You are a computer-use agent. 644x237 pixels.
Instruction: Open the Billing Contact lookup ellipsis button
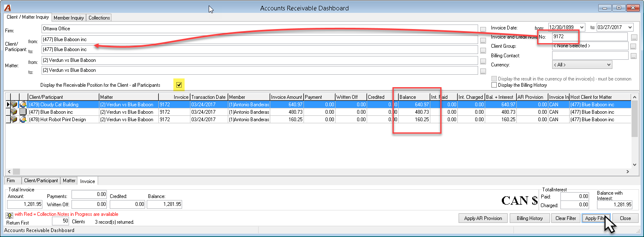pos(634,56)
